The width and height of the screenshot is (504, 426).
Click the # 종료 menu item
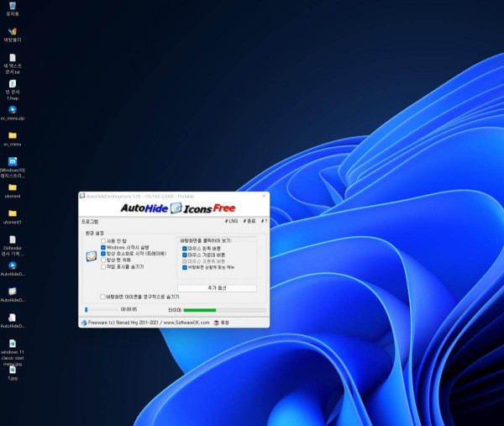249,221
